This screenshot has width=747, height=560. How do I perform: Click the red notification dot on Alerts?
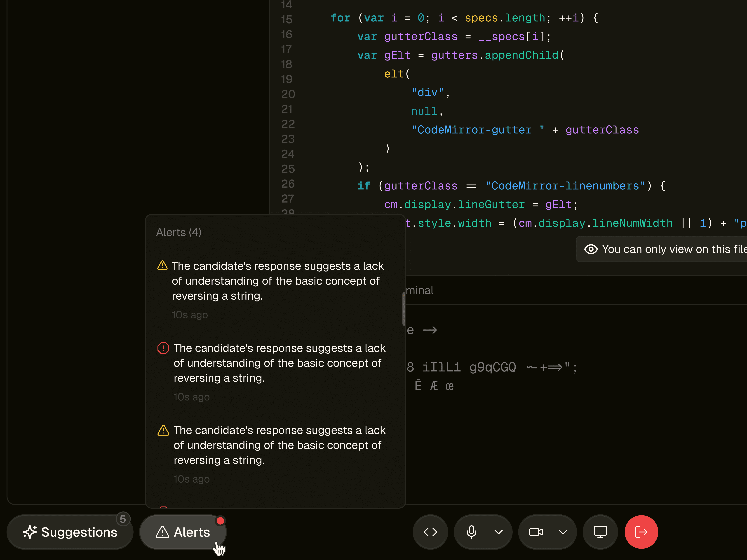pyautogui.click(x=220, y=521)
